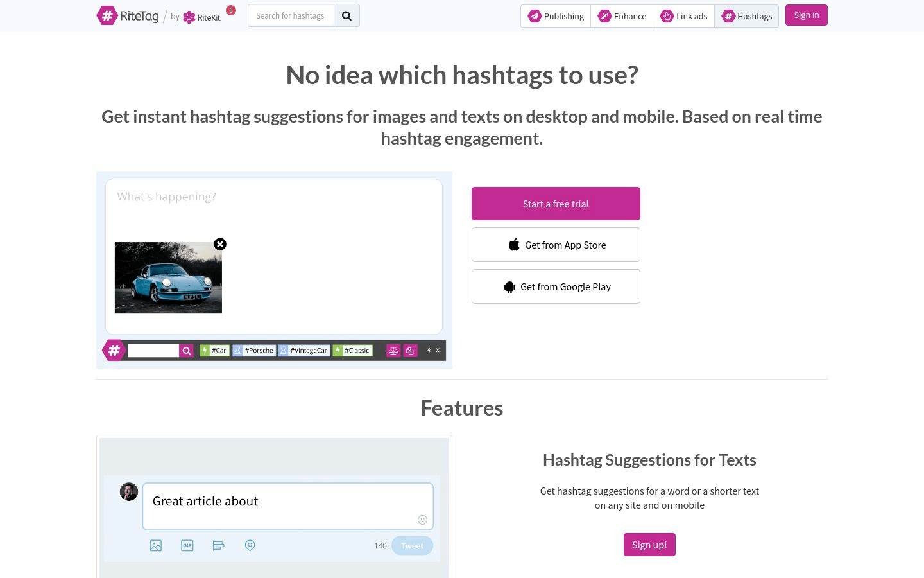Viewport: 924px width, 578px height.
Task: Click the location pin icon in composer
Action: point(250,545)
